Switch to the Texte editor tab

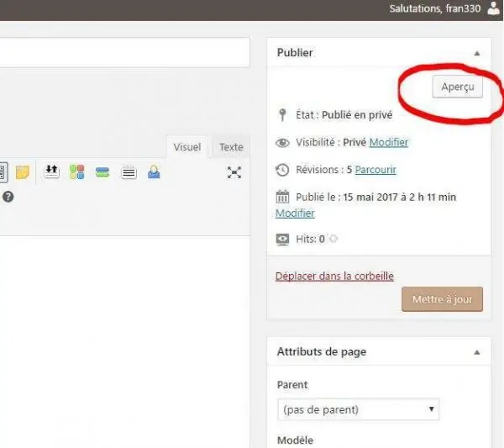pos(231,147)
